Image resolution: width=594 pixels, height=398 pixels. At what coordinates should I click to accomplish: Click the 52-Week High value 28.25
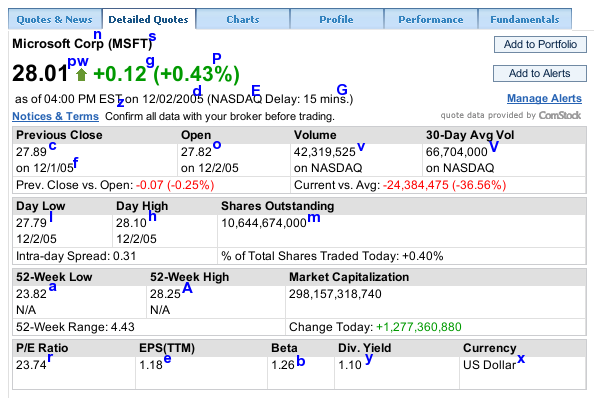click(165, 294)
